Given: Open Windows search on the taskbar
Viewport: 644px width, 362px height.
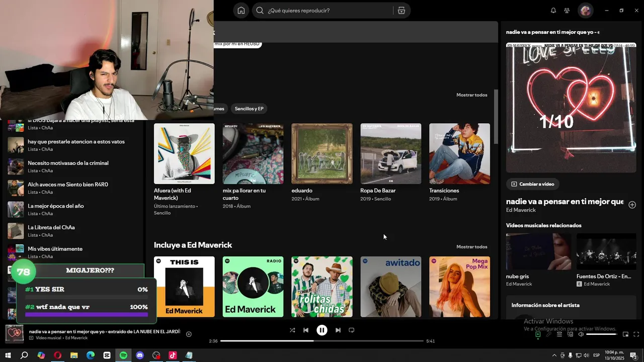Looking at the screenshot, I should 24,355.
